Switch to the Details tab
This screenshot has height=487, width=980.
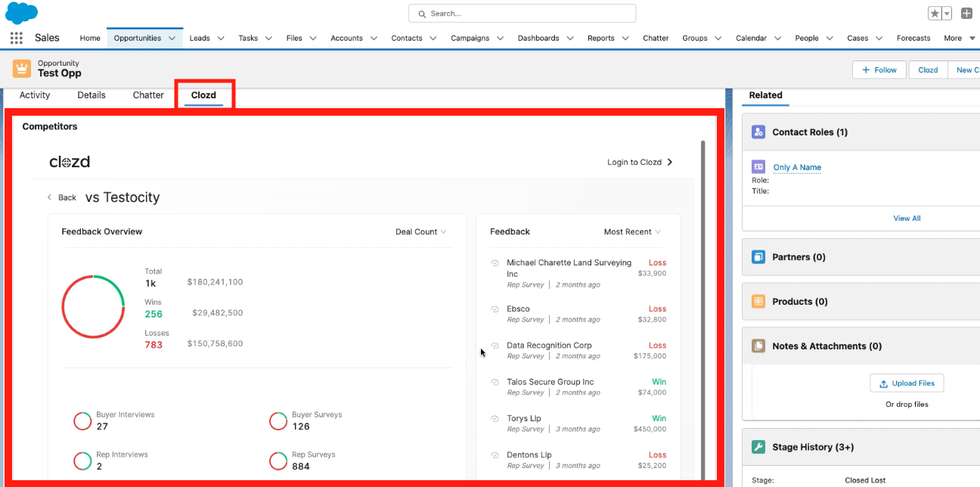pyautogui.click(x=91, y=95)
